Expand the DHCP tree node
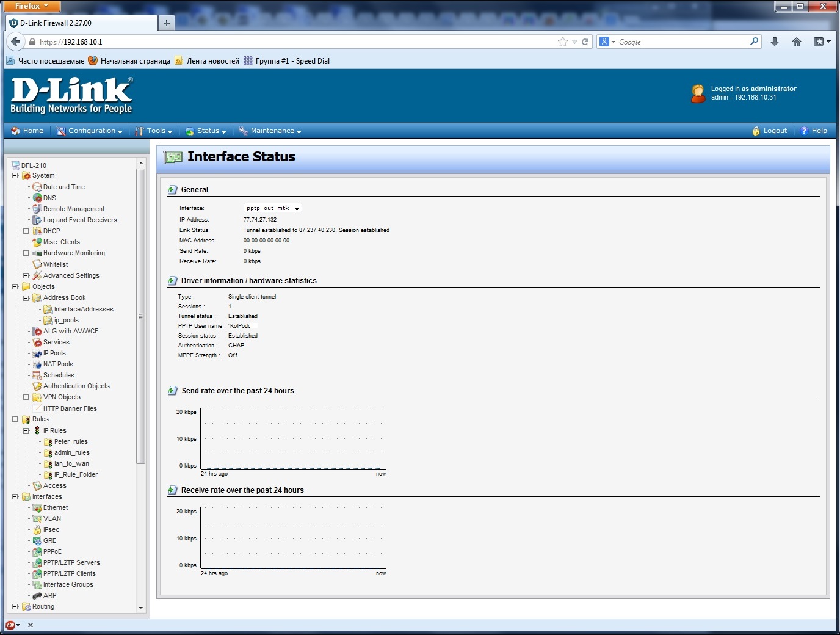Viewport: 840px width, 635px height. pyautogui.click(x=26, y=231)
